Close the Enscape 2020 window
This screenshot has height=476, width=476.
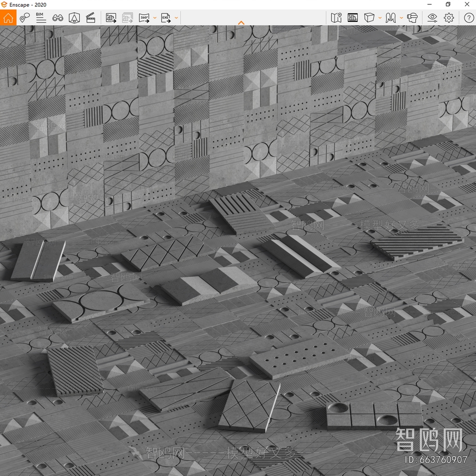point(467,4)
